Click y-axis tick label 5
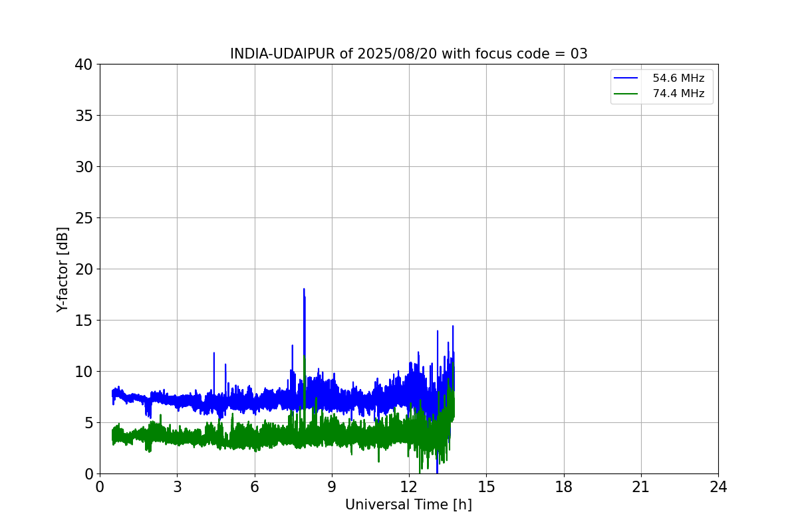 89,423
